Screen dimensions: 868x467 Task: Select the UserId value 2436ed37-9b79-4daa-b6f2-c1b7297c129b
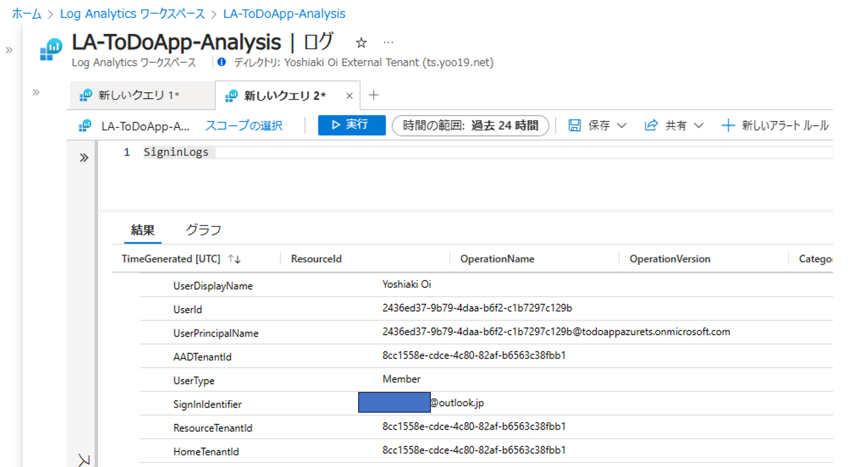click(x=477, y=308)
